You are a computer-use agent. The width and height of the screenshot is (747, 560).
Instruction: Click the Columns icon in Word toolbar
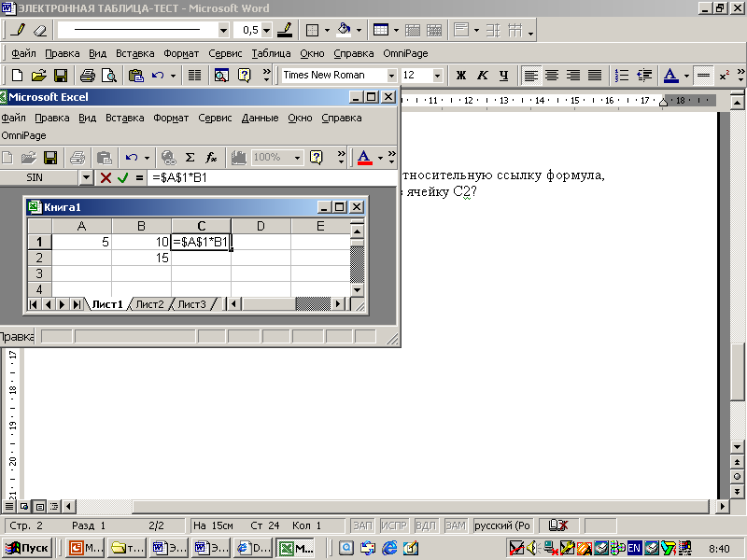[x=194, y=76]
